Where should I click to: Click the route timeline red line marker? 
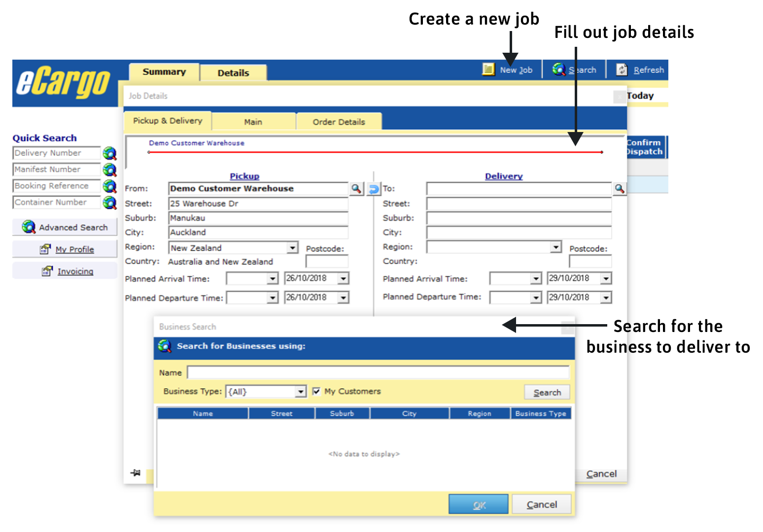coord(375,152)
